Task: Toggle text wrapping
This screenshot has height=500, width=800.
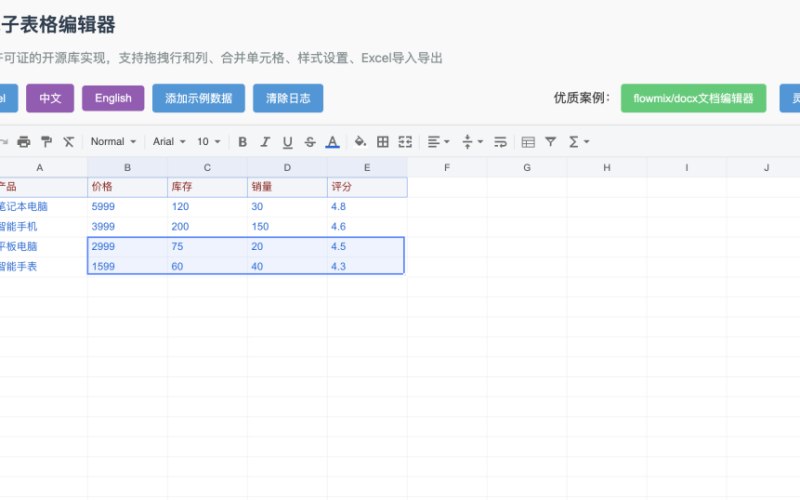Action: [501, 142]
